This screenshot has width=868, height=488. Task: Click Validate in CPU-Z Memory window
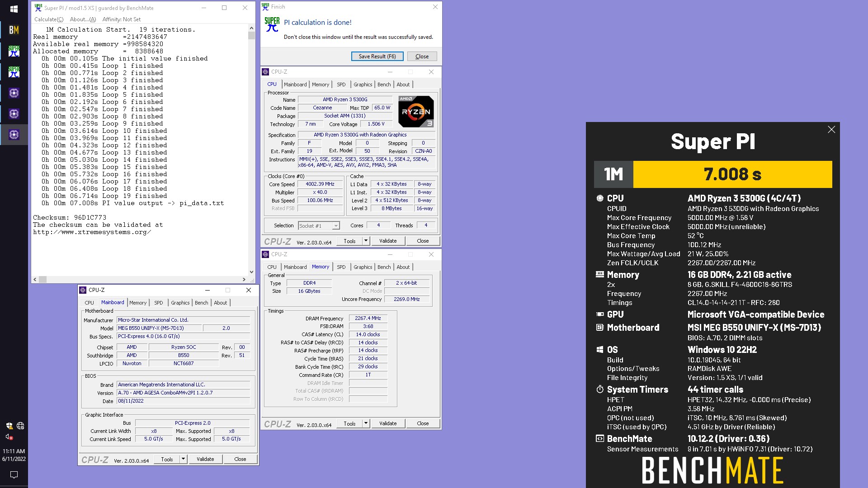388,423
